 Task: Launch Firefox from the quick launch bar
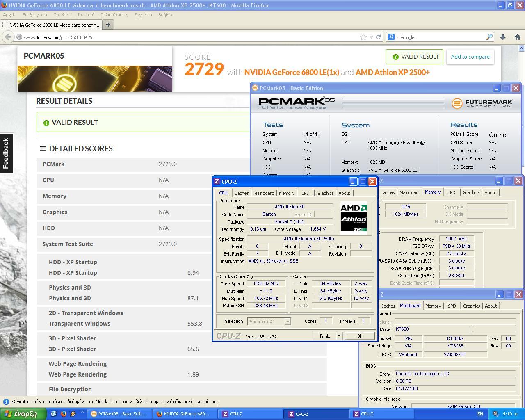63,414
